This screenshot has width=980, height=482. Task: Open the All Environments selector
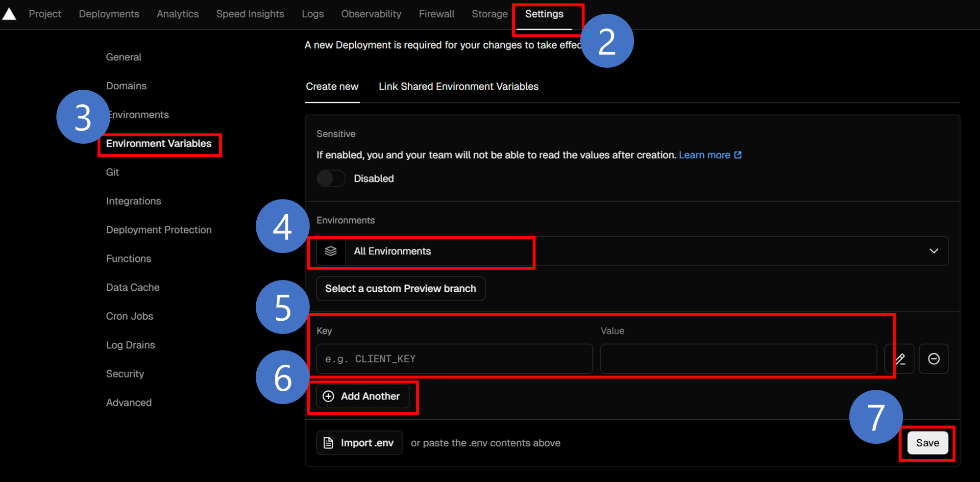point(633,251)
